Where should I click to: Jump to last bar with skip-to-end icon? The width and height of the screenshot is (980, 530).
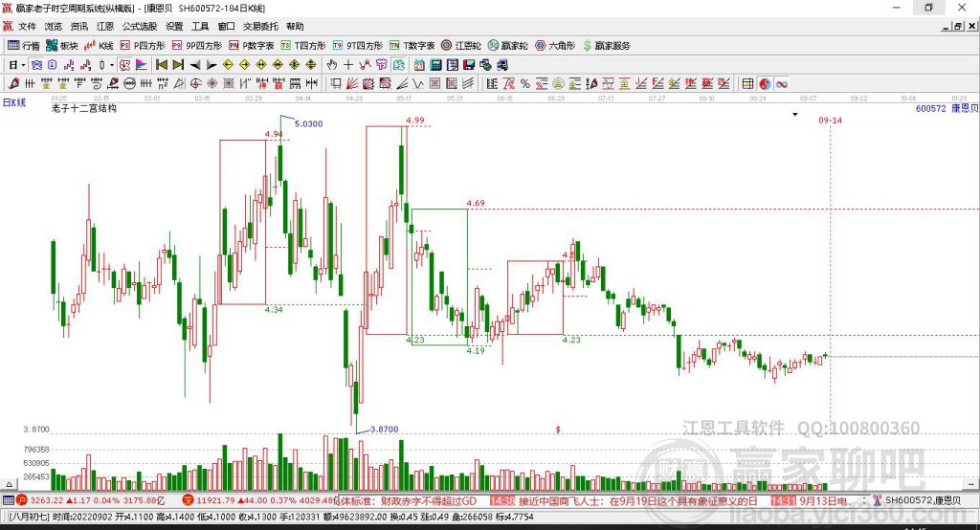(x=178, y=65)
